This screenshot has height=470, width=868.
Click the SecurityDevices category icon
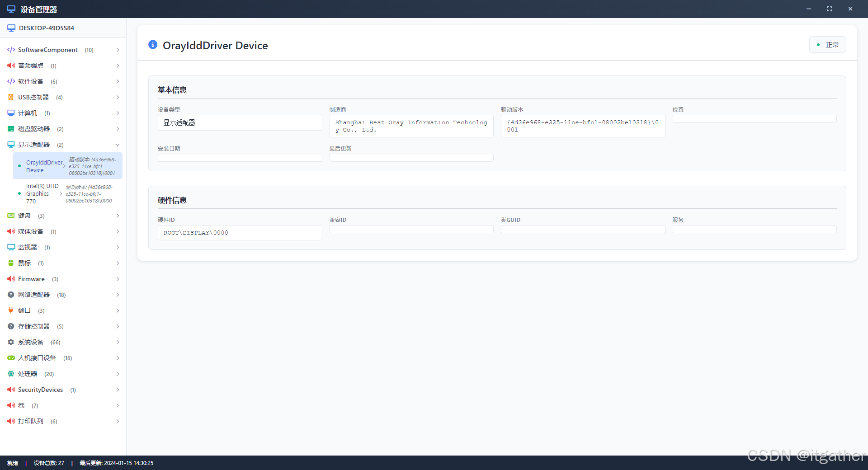pyautogui.click(x=11, y=390)
